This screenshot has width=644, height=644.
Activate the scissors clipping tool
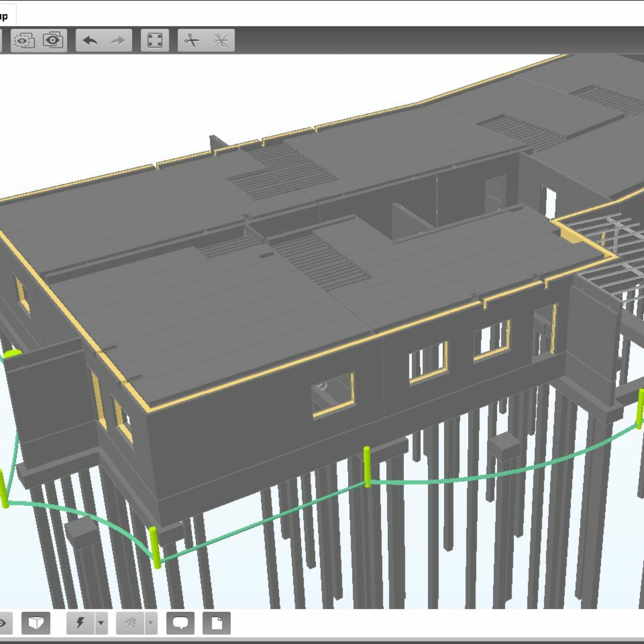tap(192, 40)
